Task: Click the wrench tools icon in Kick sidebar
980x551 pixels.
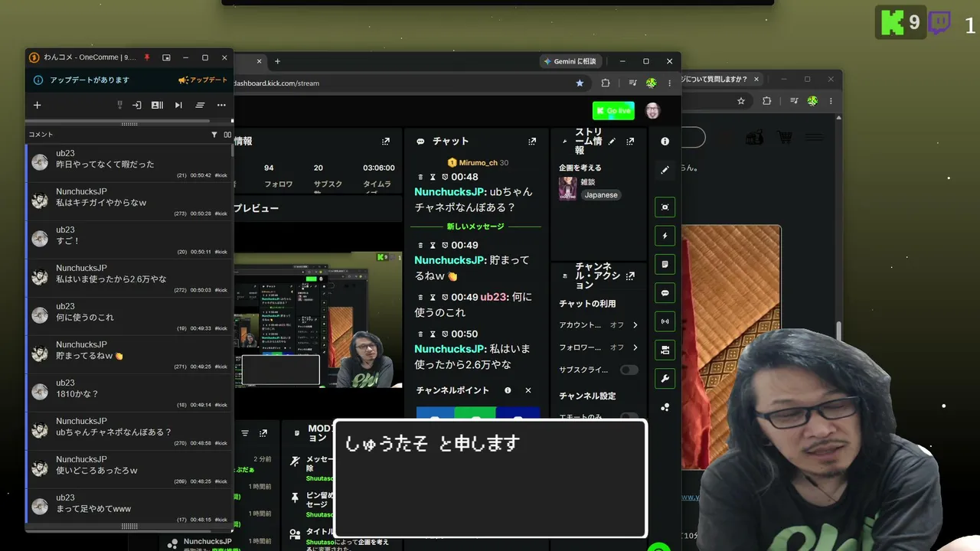Action: pyautogui.click(x=665, y=379)
